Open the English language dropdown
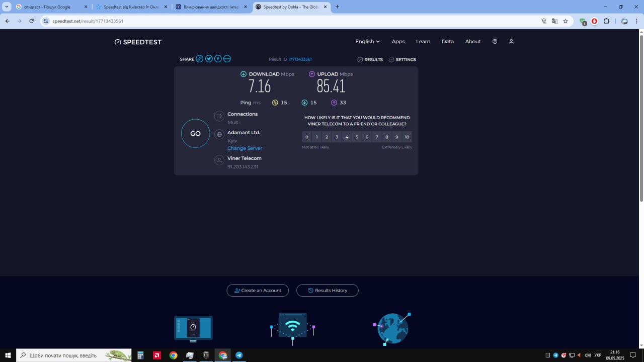The image size is (644, 362). click(x=367, y=42)
